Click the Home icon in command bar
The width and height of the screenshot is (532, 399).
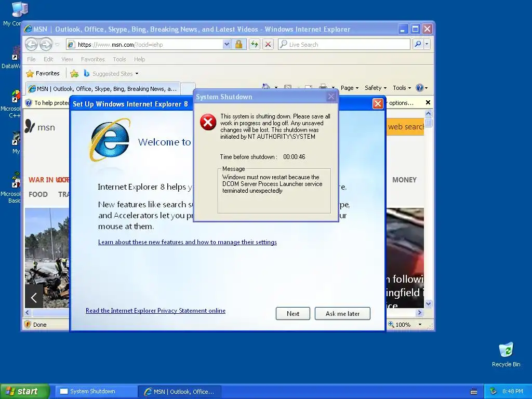pos(266,87)
